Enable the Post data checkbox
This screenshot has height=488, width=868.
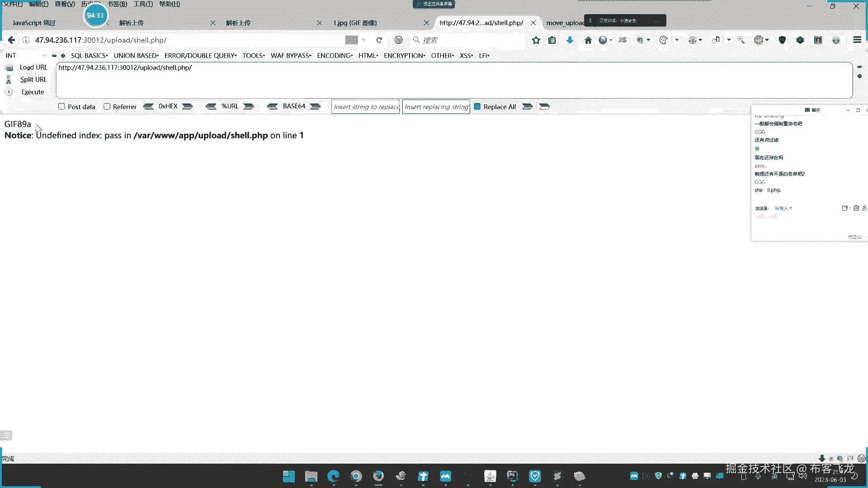coord(62,107)
